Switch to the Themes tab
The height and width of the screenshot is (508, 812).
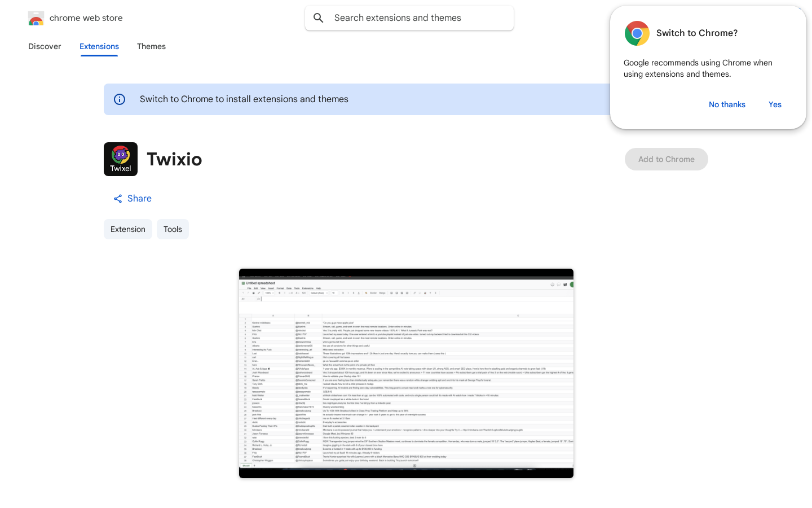(151, 46)
